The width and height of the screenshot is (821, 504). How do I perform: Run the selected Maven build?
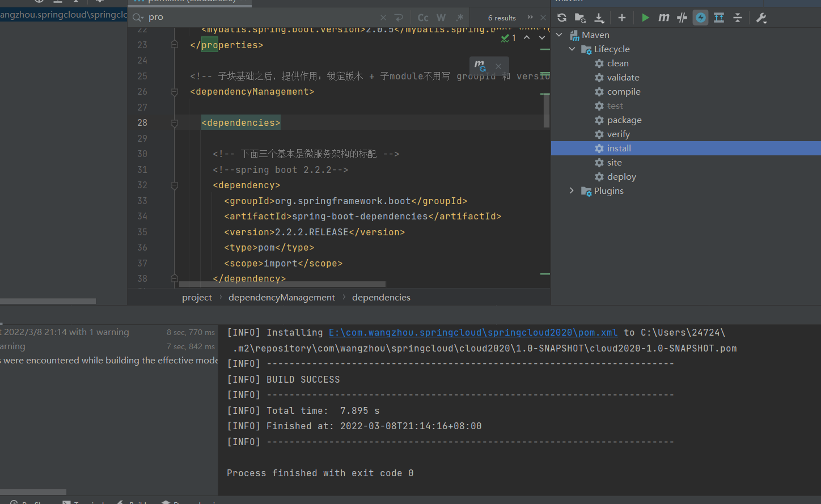pos(645,18)
